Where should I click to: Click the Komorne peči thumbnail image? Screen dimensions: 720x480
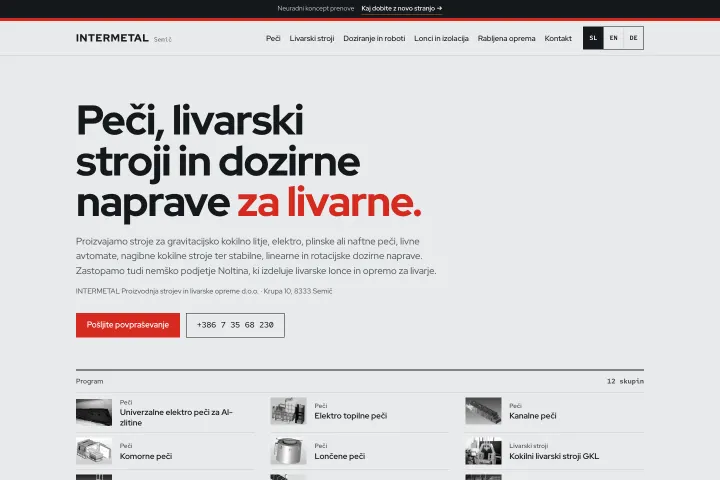tap(94, 451)
